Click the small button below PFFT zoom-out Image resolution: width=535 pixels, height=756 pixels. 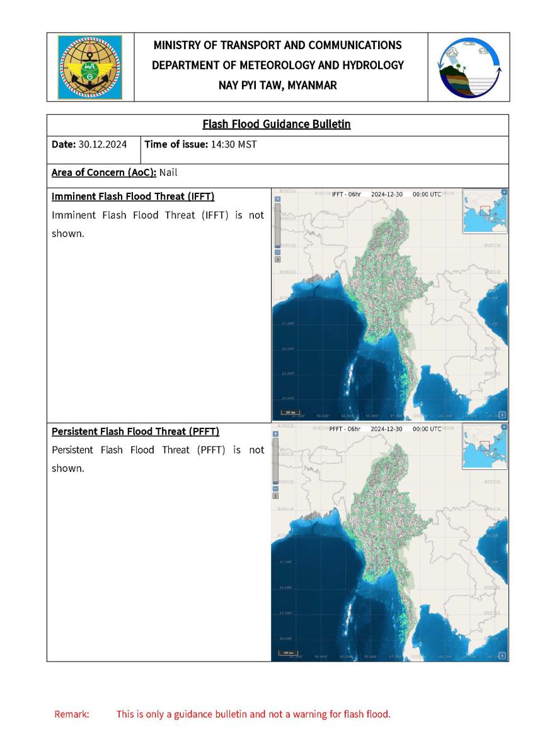(x=276, y=496)
